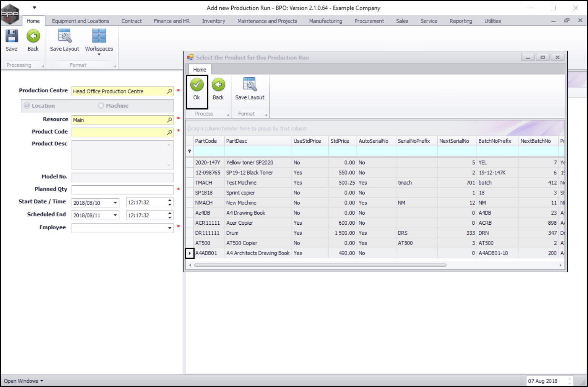The image size is (588, 387).
Task: Switch to the Inventory tab
Action: (213, 21)
